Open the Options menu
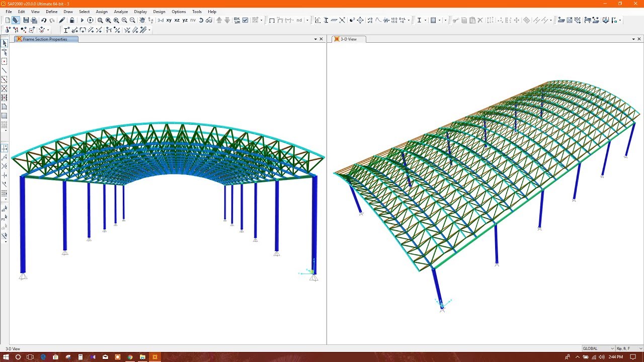This screenshot has height=362, width=644. 179,12
